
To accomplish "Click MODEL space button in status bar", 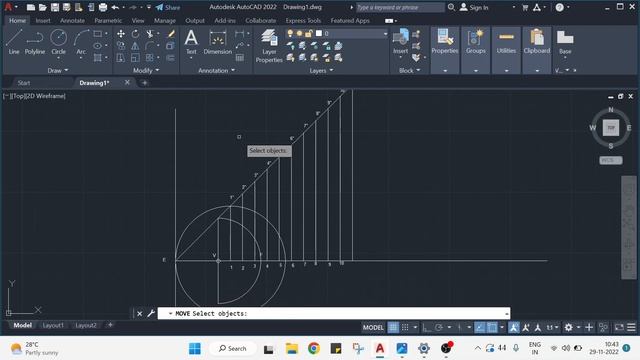I will [373, 327].
